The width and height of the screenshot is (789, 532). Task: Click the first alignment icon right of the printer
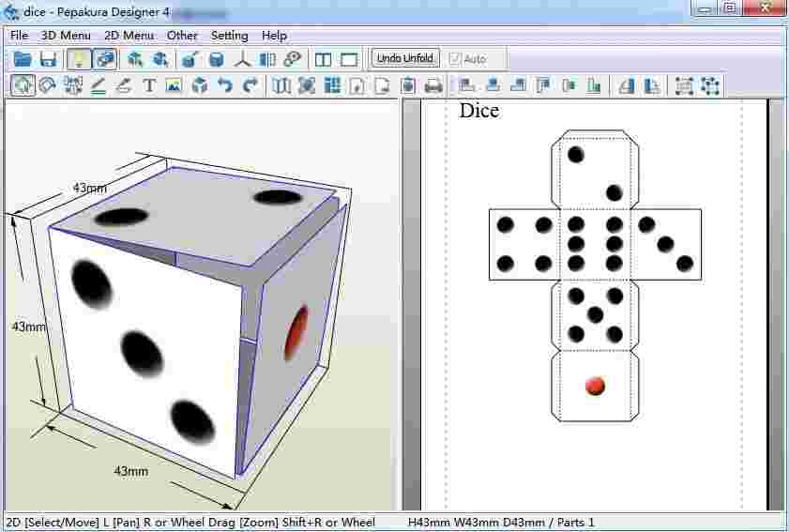coord(467,85)
